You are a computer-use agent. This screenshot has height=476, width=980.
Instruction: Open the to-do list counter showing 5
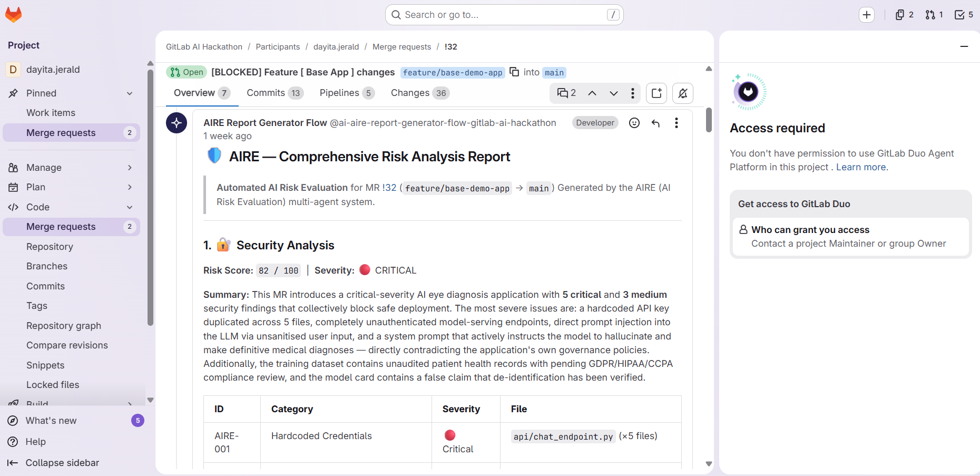[x=964, y=15]
